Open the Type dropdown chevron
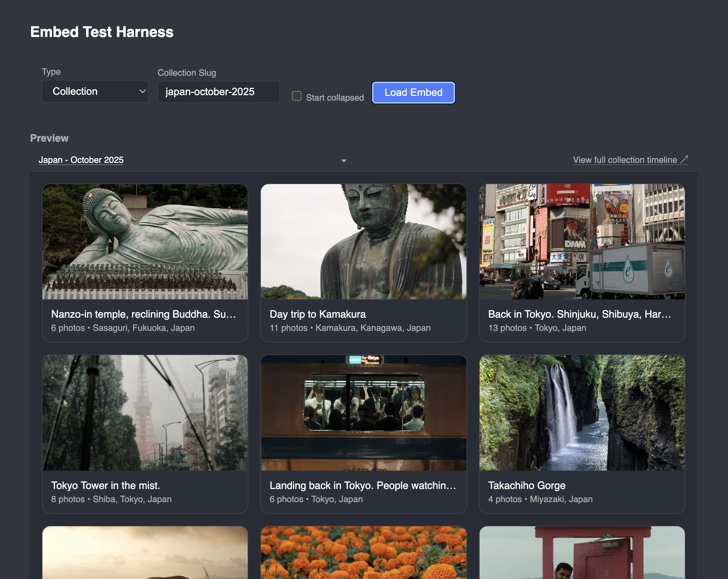 click(142, 91)
